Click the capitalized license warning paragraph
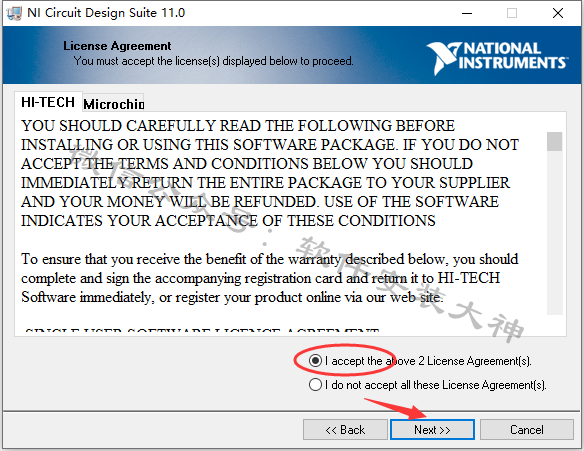 [270, 173]
